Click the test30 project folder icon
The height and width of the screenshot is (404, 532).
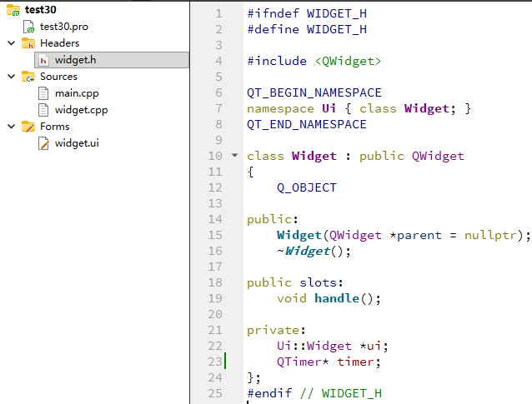[x=13, y=10]
